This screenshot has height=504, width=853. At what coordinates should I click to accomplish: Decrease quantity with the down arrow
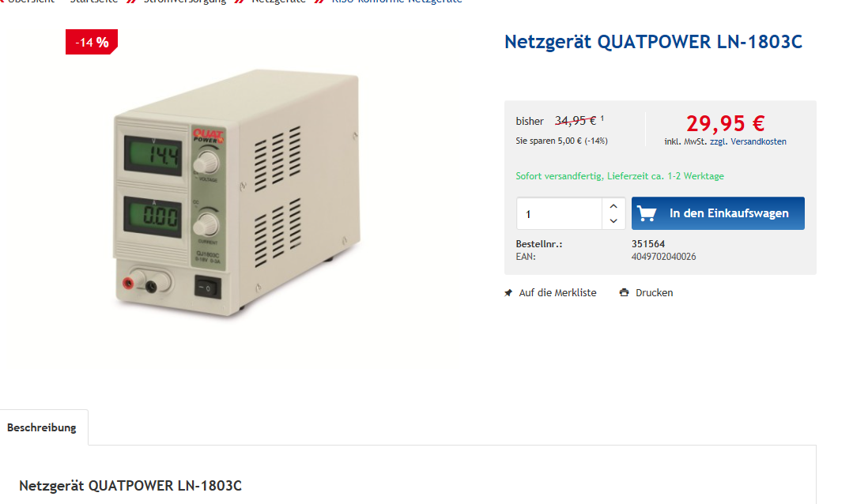(x=613, y=220)
